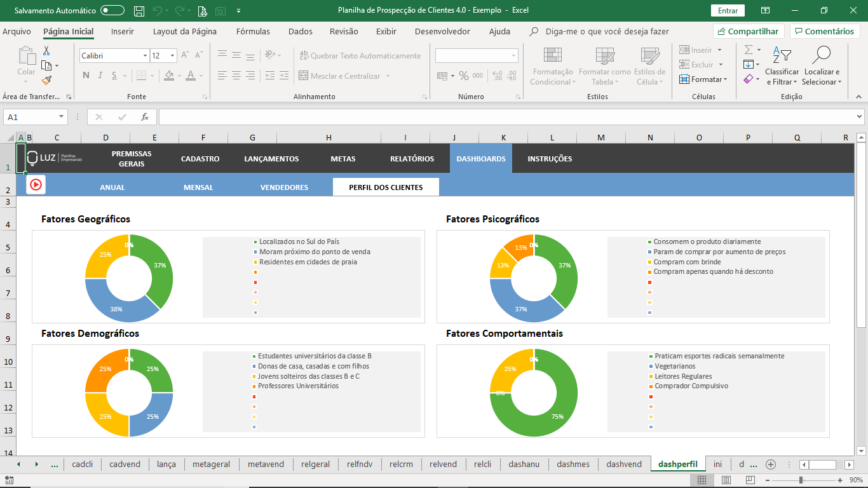Switch to the dashvend sheet tab
This screenshot has height=488, width=868.
click(624, 464)
